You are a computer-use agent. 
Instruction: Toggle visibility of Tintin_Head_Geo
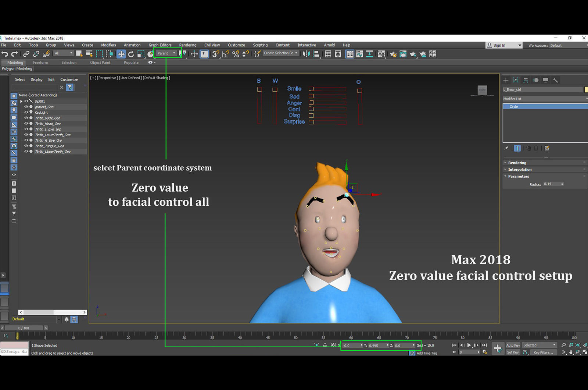(26, 123)
